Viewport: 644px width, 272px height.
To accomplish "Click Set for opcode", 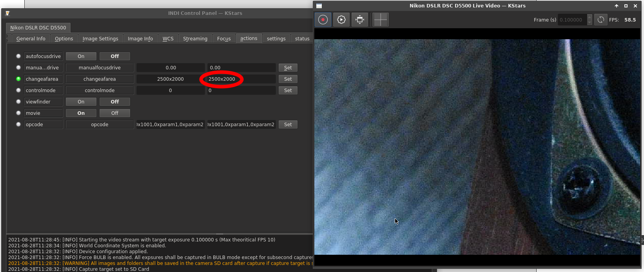I will pyautogui.click(x=288, y=125).
